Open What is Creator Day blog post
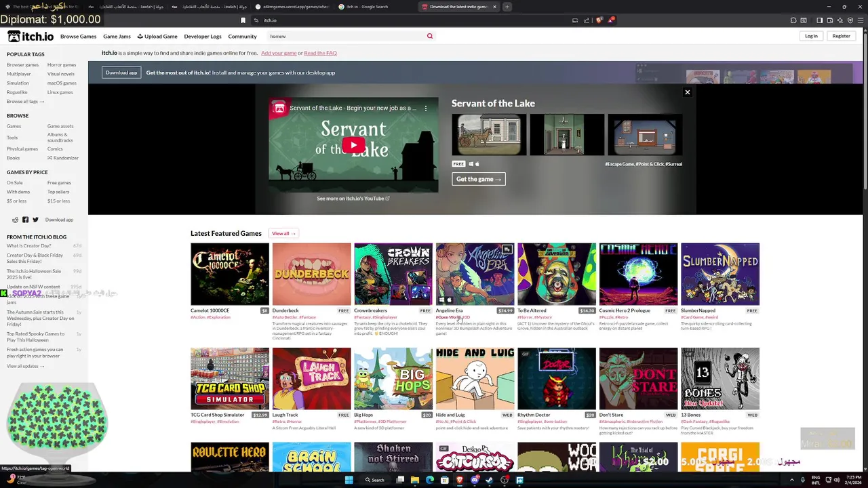This screenshot has width=868, height=488. (x=28, y=245)
